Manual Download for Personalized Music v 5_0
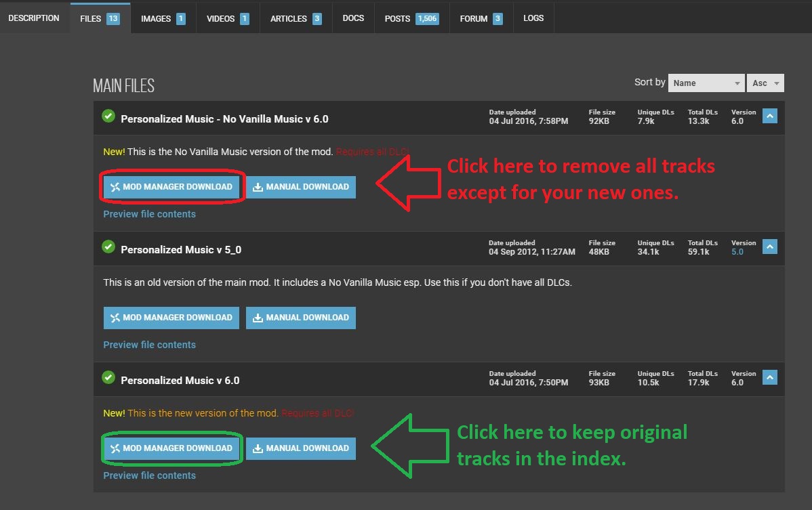Screen dimensions: 812x510 (x=301, y=318)
